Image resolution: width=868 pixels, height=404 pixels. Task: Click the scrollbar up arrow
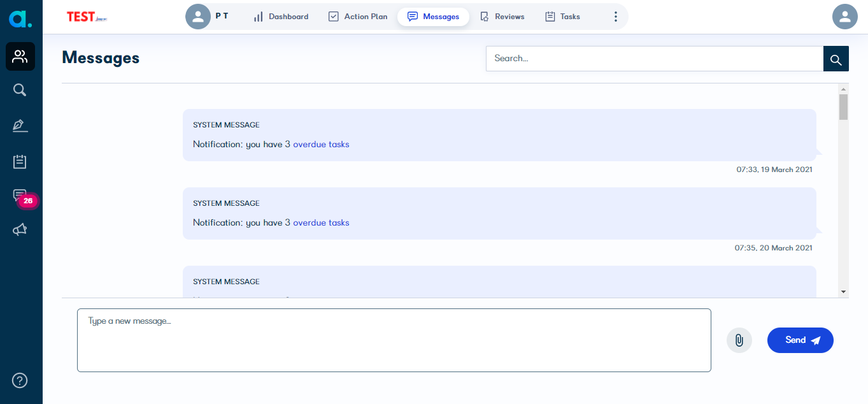pos(844,89)
